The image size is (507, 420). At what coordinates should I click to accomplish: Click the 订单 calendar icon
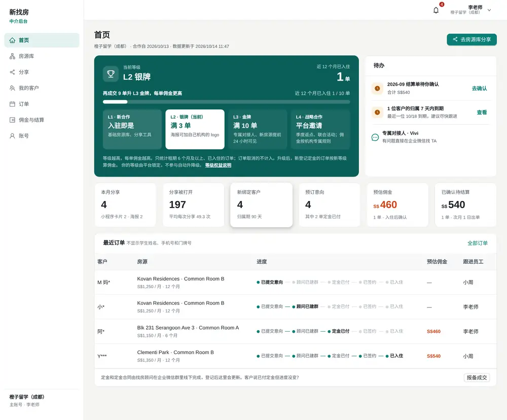pos(12,104)
